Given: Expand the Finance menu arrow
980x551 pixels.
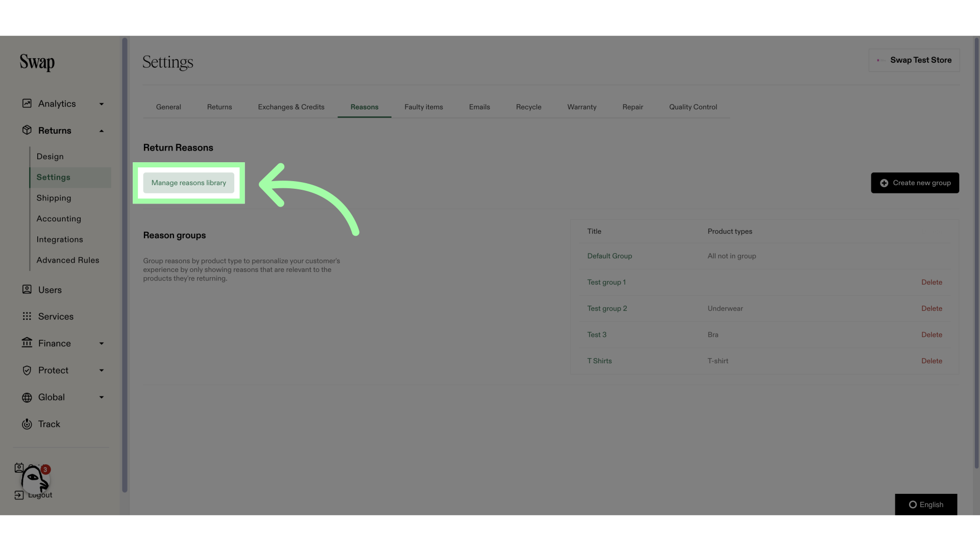Looking at the screenshot, I should click(x=102, y=344).
